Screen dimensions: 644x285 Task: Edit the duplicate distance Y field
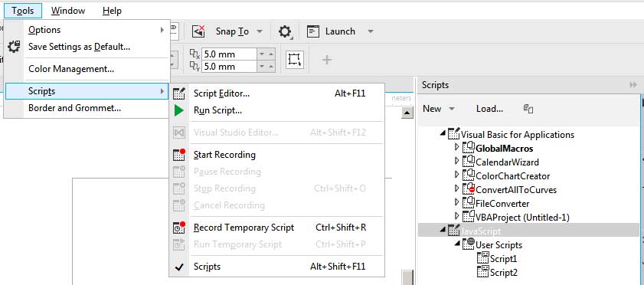click(x=229, y=67)
